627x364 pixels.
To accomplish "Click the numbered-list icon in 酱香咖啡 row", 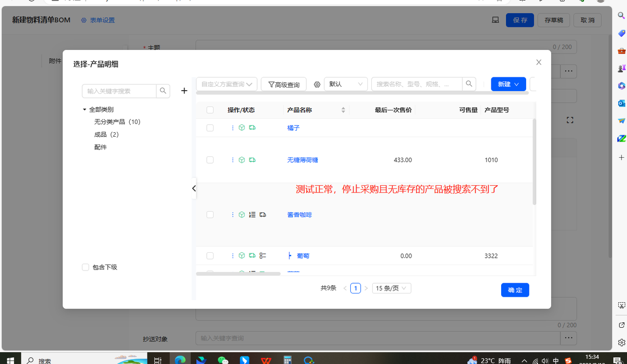I will (252, 215).
